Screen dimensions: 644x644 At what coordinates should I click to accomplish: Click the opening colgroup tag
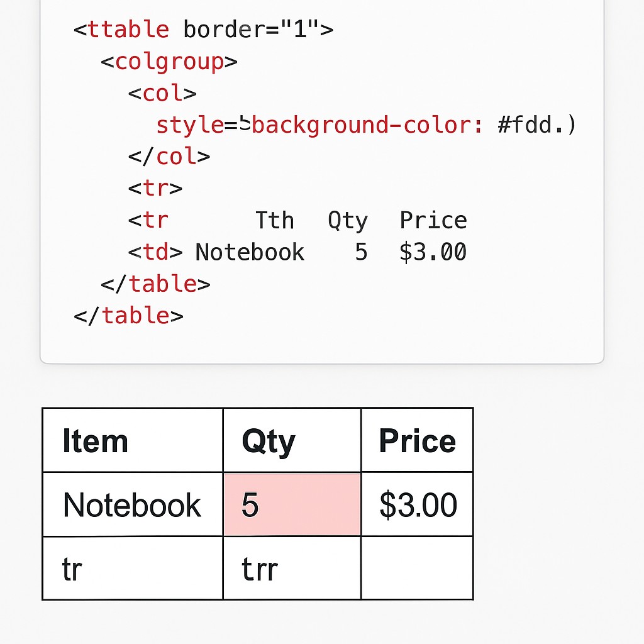pyautogui.click(x=169, y=62)
